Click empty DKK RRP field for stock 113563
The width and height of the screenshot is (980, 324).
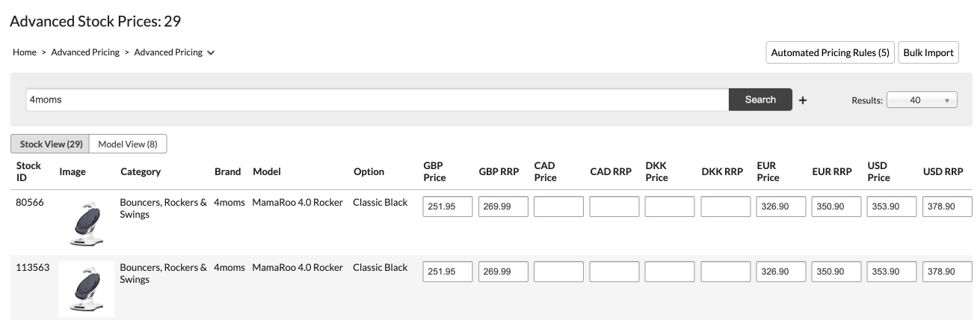point(725,272)
